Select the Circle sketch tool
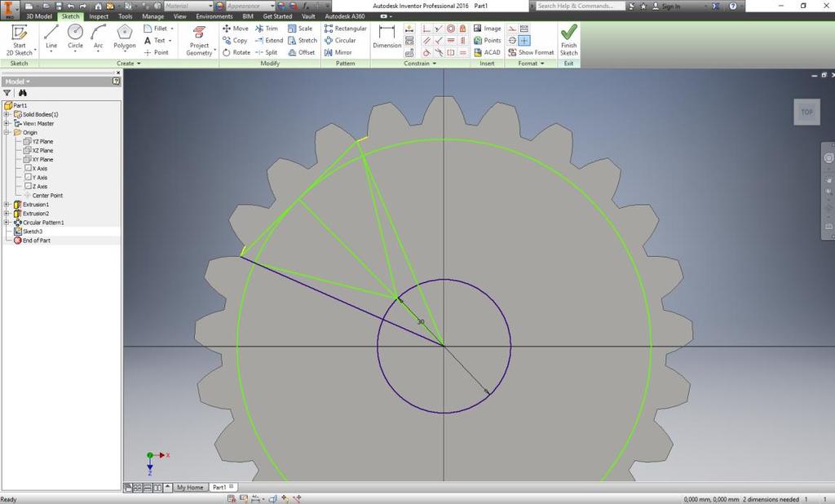 (75, 38)
